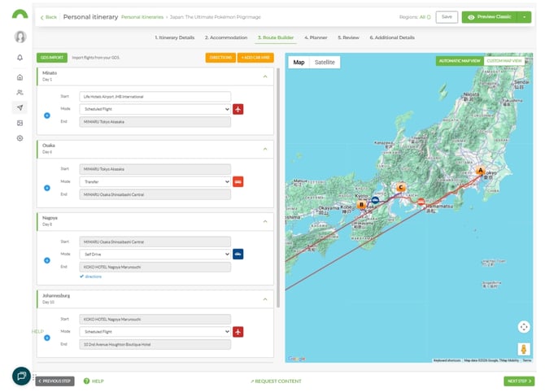Switch map to Satellite view

click(x=325, y=62)
